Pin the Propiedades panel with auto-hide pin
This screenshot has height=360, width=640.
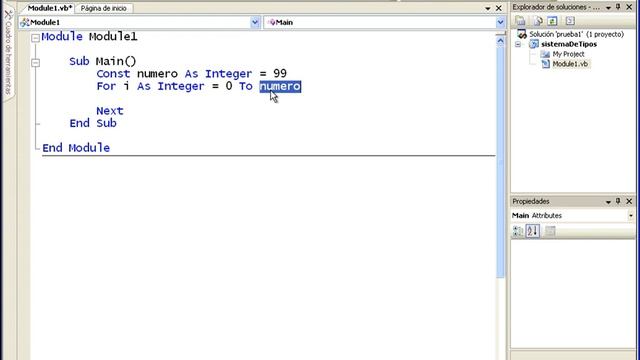coord(618,201)
